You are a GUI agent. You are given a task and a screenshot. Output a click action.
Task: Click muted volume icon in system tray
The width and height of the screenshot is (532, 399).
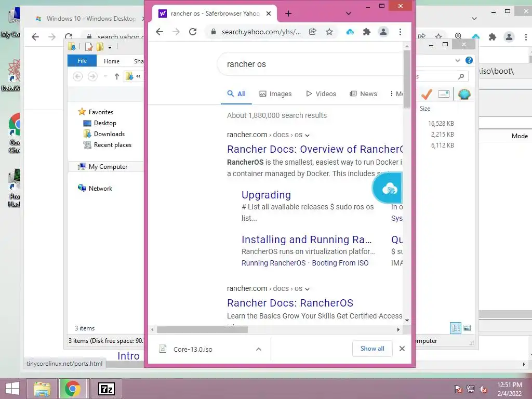[x=483, y=389]
